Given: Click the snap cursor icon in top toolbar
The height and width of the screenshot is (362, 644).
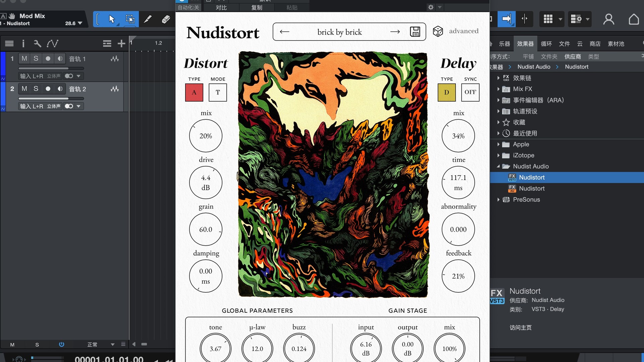Looking at the screenshot, I should [x=524, y=19].
